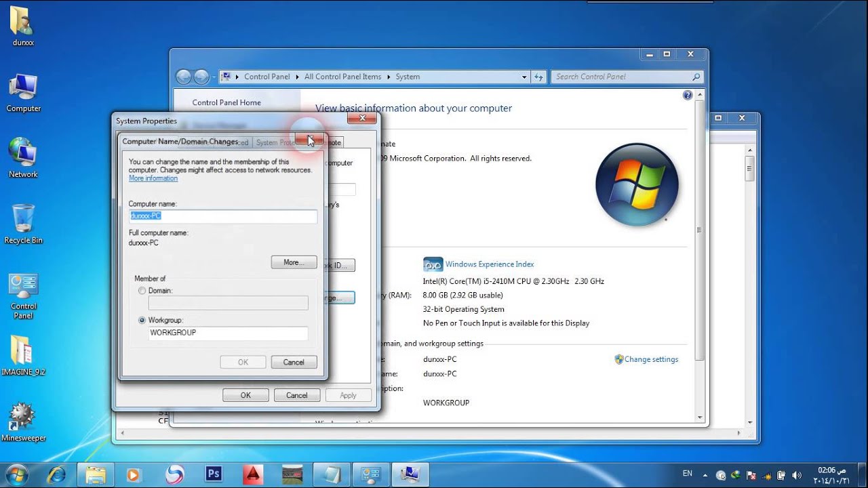Click the All Control Panel Items breadcrumb
Viewport: 868px width, 488px height.
click(342, 77)
